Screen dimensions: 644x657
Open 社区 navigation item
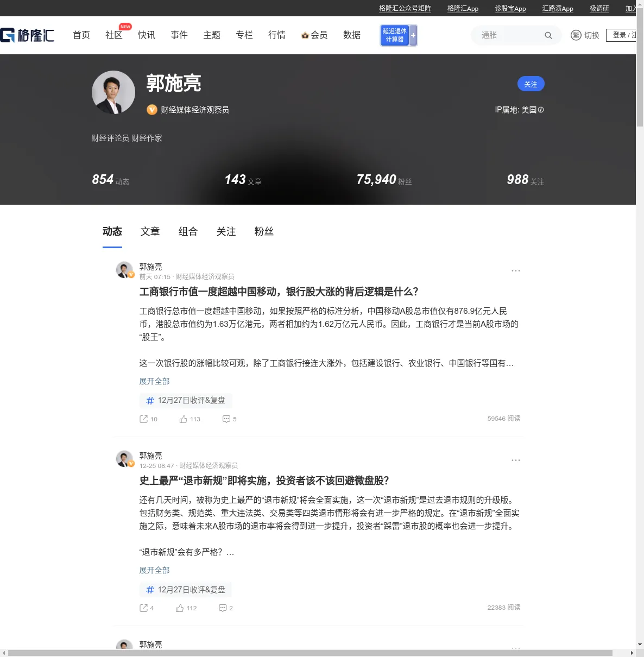(114, 35)
